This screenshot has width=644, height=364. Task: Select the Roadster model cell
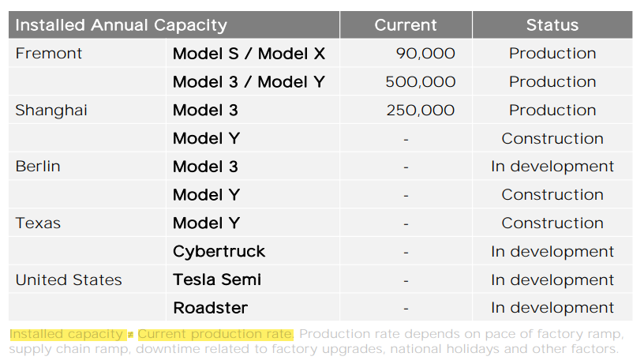[210, 308]
